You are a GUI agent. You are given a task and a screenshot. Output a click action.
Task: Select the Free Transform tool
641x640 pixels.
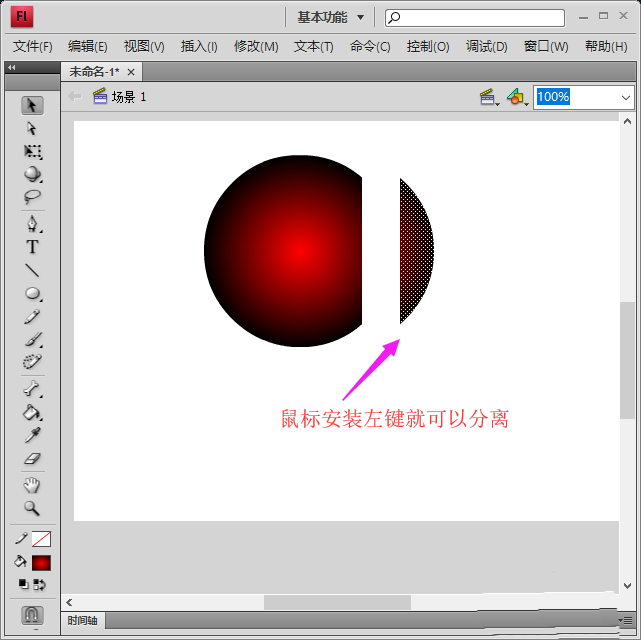pos(33,151)
